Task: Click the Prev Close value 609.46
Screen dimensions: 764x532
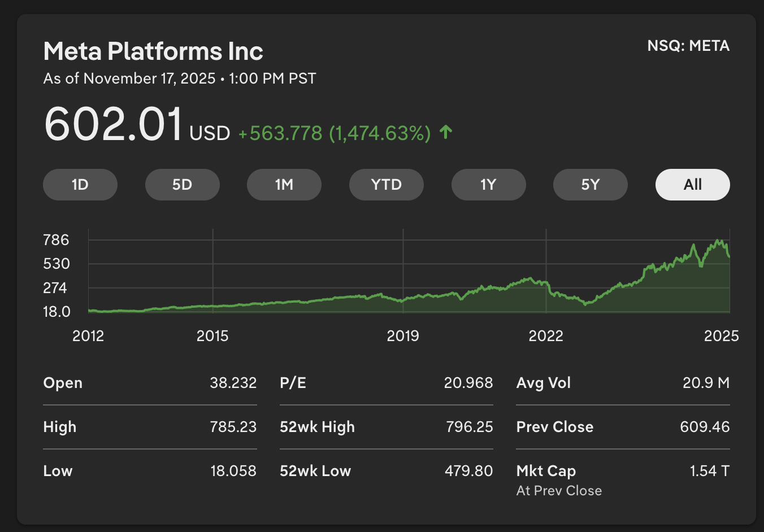Action: [704, 427]
